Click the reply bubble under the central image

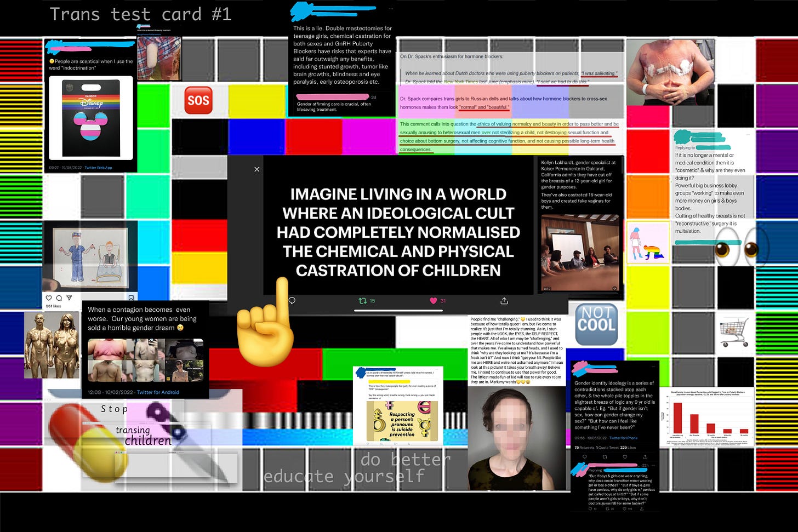tap(292, 301)
